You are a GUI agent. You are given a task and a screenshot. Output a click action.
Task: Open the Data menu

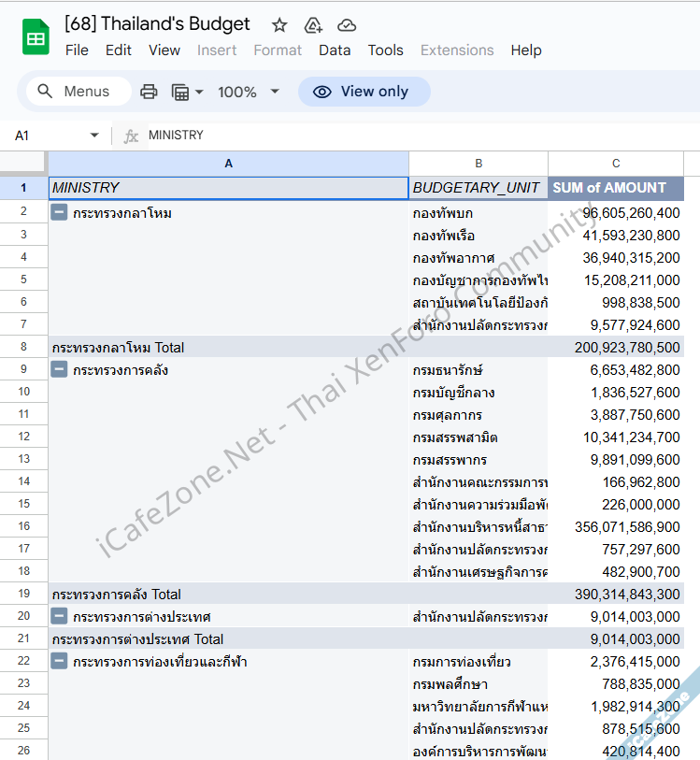click(x=335, y=50)
